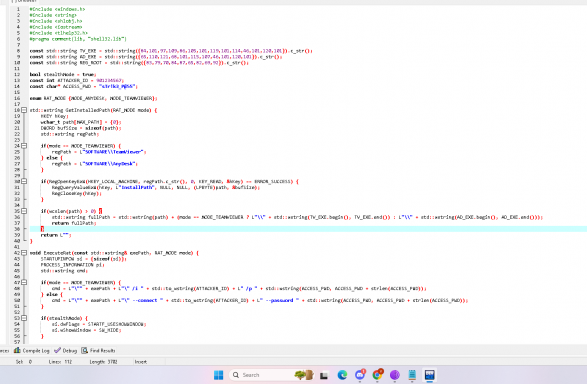Open Task View from the taskbar
The width and height of the screenshot is (587, 384).
(324, 375)
